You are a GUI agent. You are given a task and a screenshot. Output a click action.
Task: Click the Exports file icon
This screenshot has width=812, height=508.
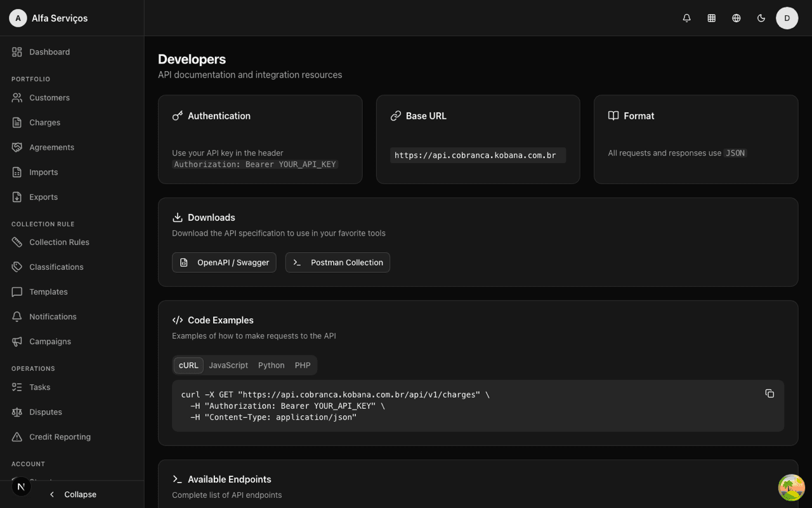point(17,197)
